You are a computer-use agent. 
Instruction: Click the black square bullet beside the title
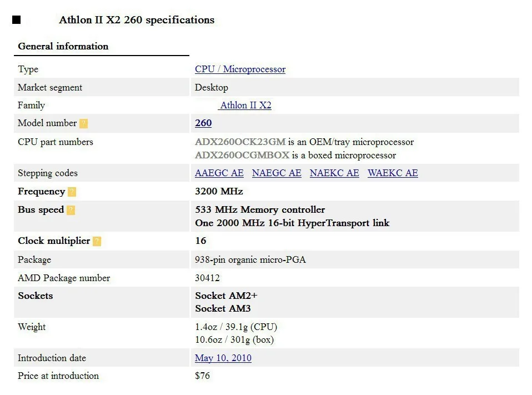[x=16, y=20]
